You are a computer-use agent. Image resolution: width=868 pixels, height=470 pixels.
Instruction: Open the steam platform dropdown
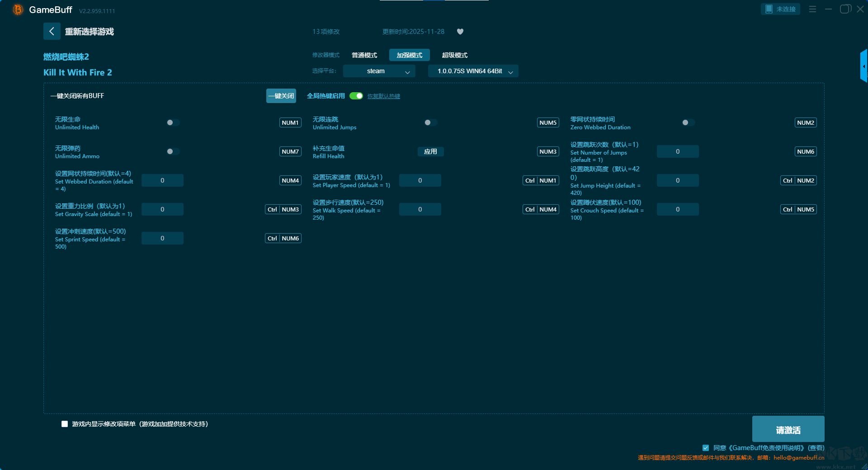(379, 71)
